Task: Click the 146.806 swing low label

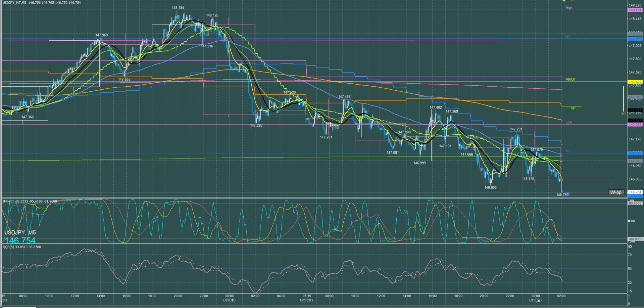Action: point(490,188)
